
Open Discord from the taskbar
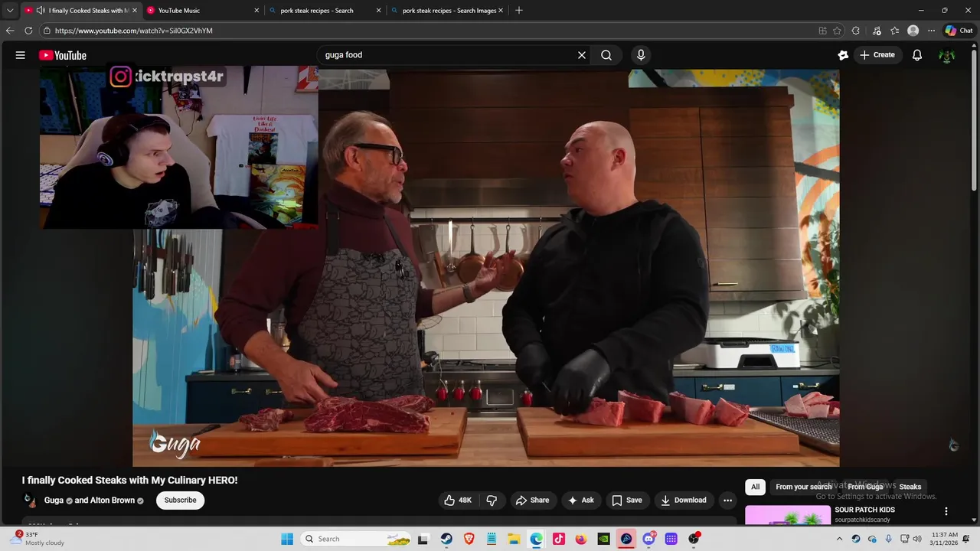click(x=648, y=539)
